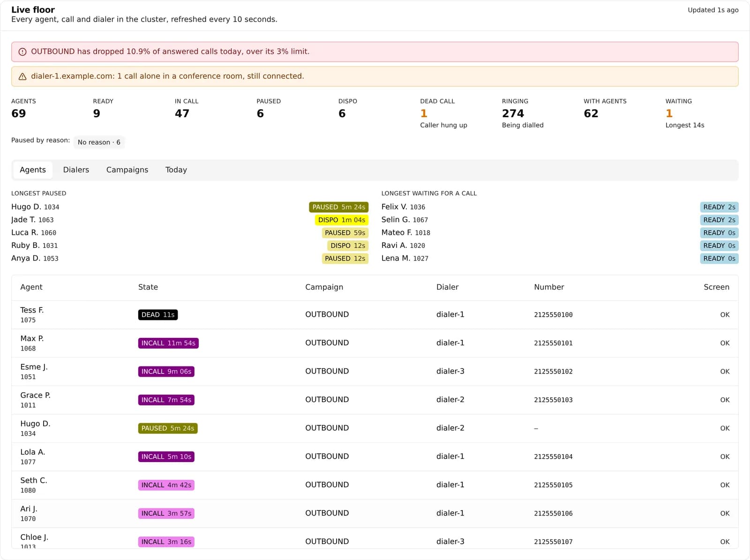Viewport: 750px width, 560px height.
Task: Select Jade T. 1063 in Longest Paused
Action: pyautogui.click(x=32, y=220)
